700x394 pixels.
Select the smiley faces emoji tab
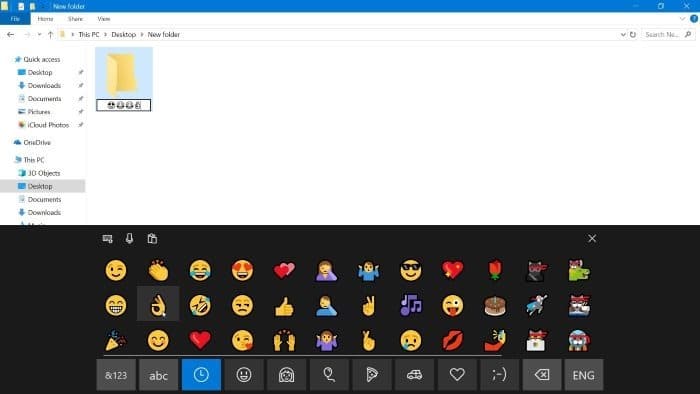click(244, 375)
